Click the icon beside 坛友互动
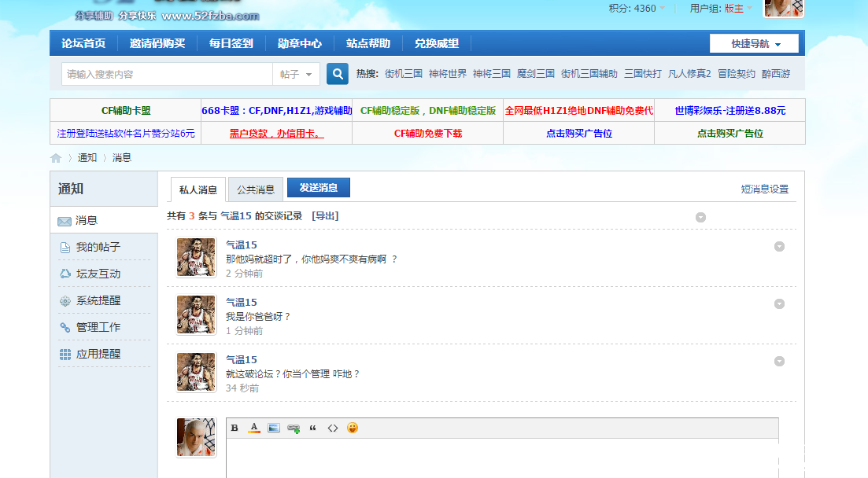The width and height of the screenshot is (868, 478). tap(65, 274)
